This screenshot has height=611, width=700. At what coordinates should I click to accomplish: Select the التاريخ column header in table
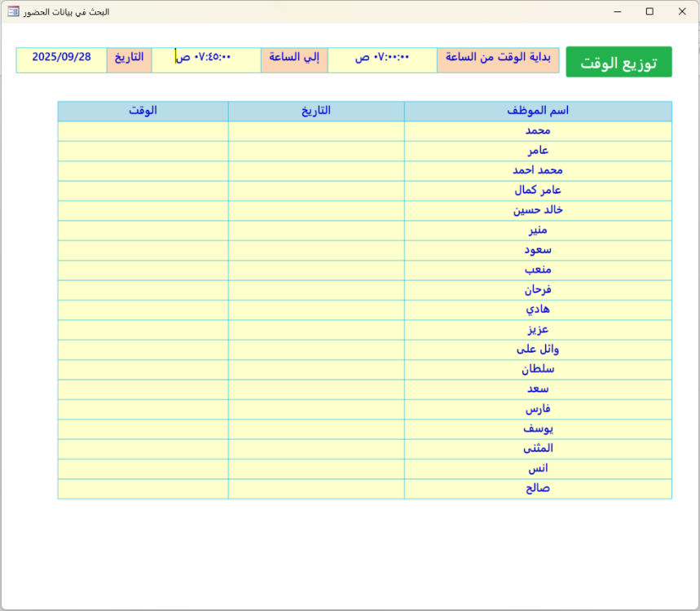tap(316, 111)
